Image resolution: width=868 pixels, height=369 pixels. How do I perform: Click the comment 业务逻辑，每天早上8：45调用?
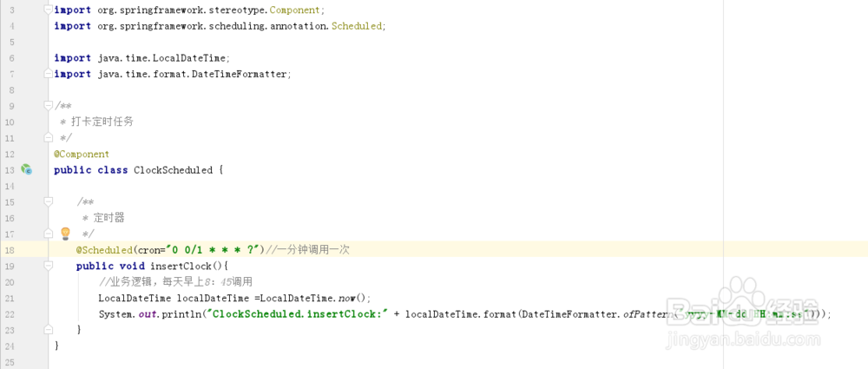pos(175,282)
